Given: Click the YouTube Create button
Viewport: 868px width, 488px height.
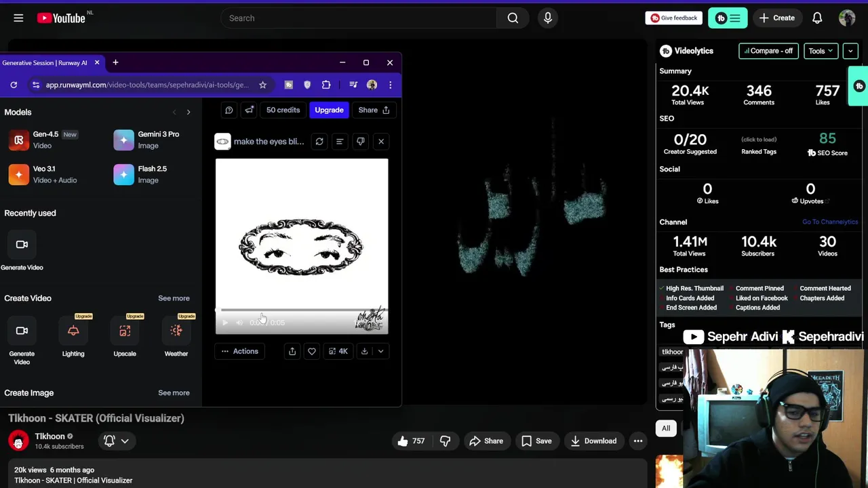Looking at the screenshot, I should [777, 18].
